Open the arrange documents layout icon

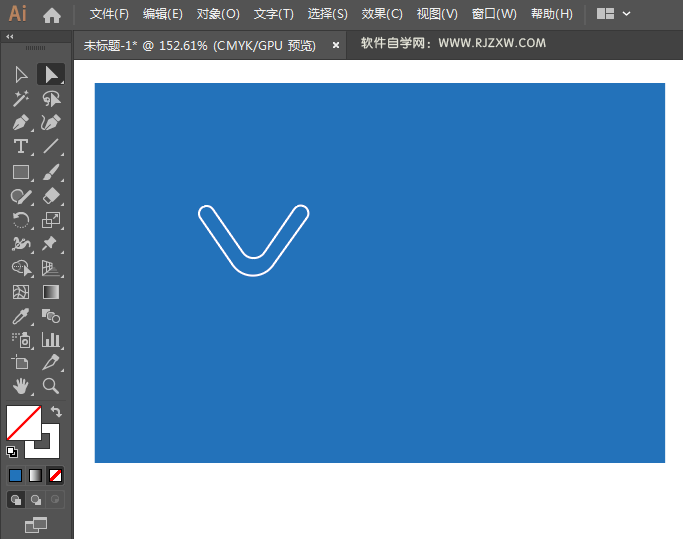605,14
